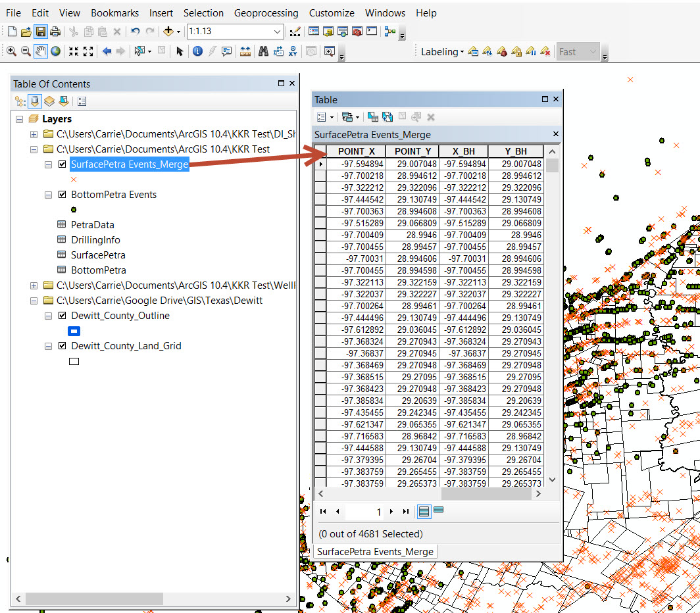The image size is (700, 613).
Task: Click the POINT_X column header
Action: pos(356,152)
